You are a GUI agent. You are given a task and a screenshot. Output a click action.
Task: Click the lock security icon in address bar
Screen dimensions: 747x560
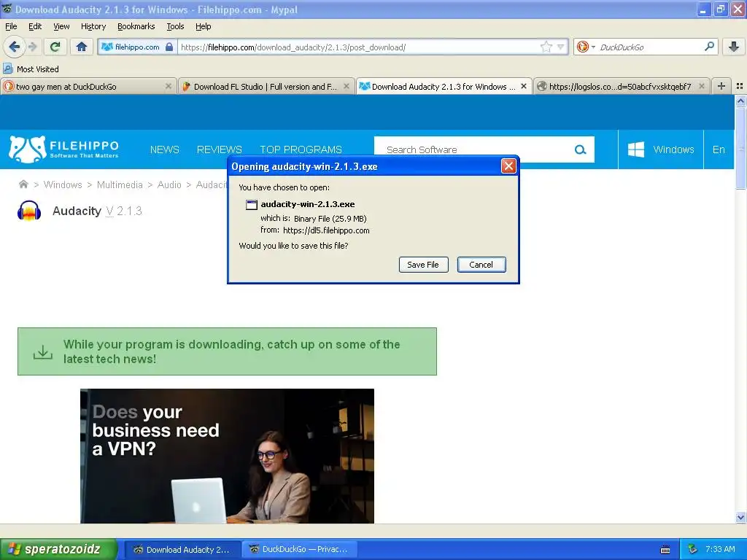coord(169,47)
